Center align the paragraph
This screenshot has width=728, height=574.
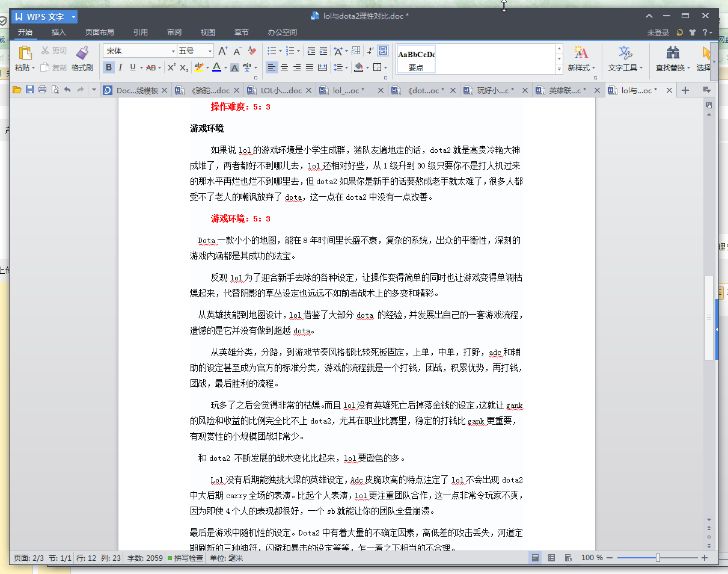point(284,67)
